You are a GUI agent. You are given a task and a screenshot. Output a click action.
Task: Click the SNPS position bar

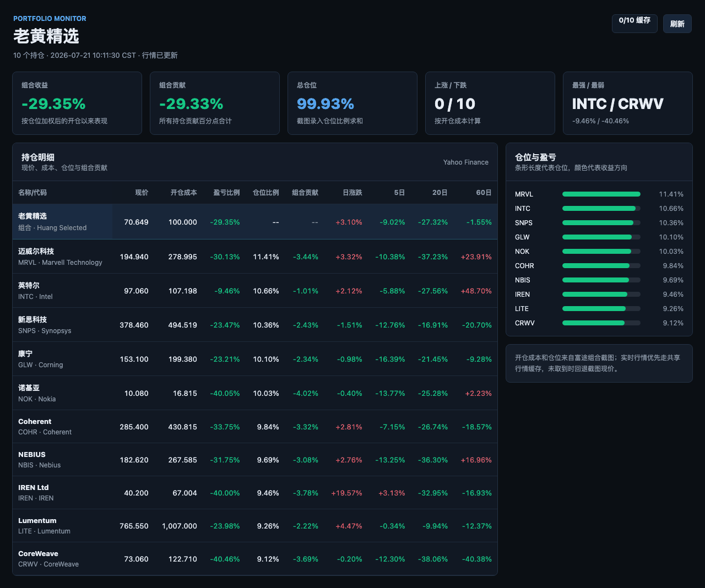click(601, 223)
